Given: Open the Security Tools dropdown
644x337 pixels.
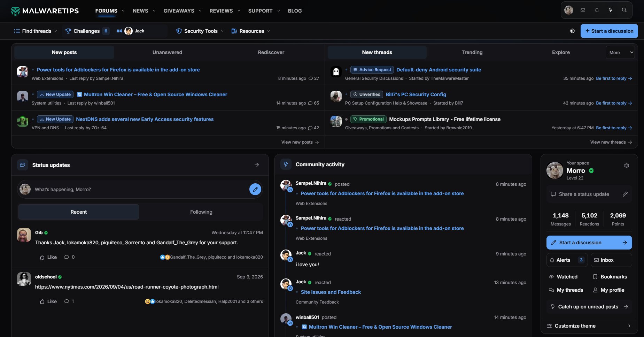Looking at the screenshot, I should pyautogui.click(x=200, y=31).
